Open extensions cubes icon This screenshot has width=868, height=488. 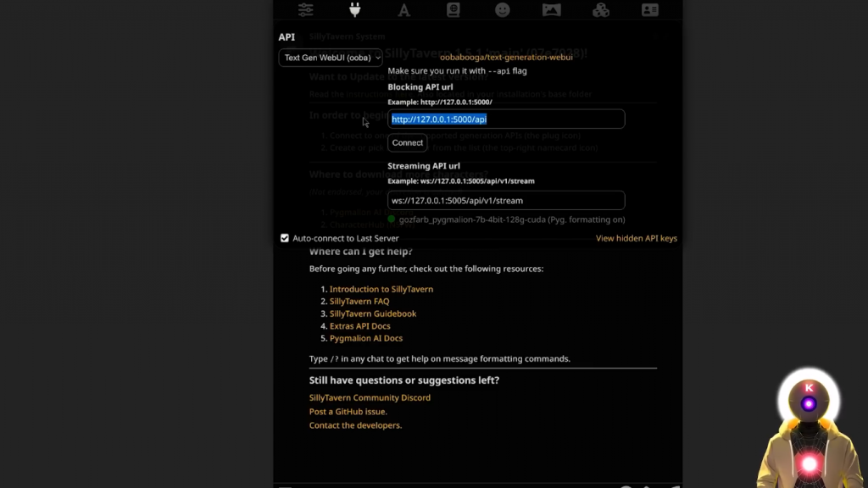[x=601, y=10]
